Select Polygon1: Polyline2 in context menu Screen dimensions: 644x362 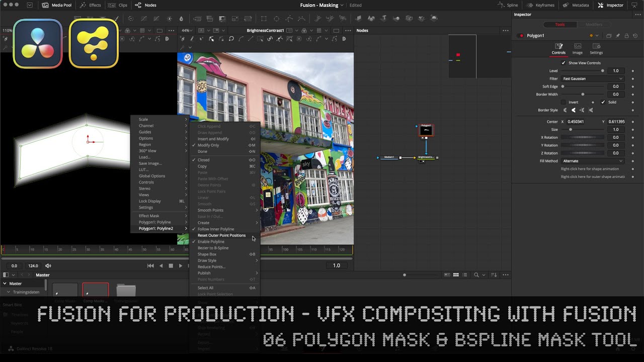coord(160,228)
